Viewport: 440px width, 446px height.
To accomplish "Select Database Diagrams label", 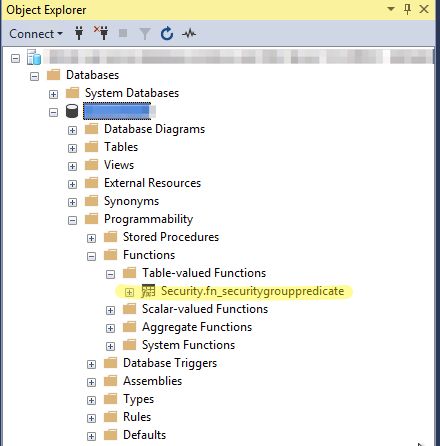I will pyautogui.click(x=154, y=129).
